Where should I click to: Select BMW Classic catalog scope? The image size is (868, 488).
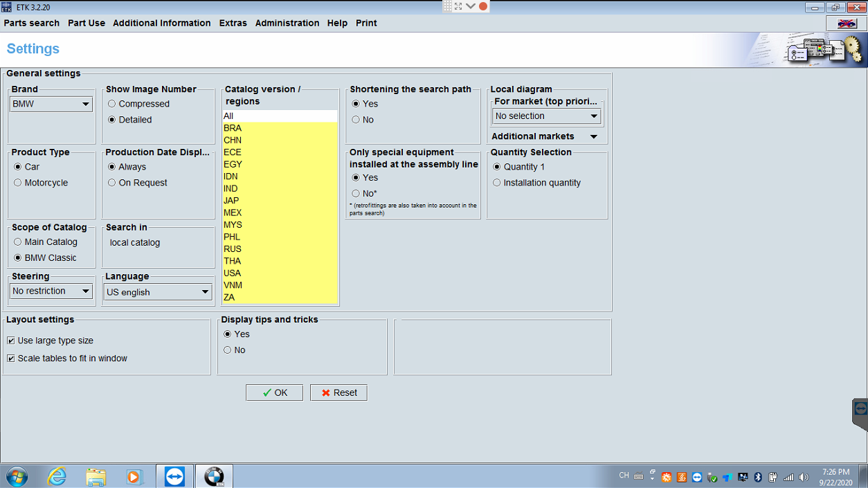[17, 258]
